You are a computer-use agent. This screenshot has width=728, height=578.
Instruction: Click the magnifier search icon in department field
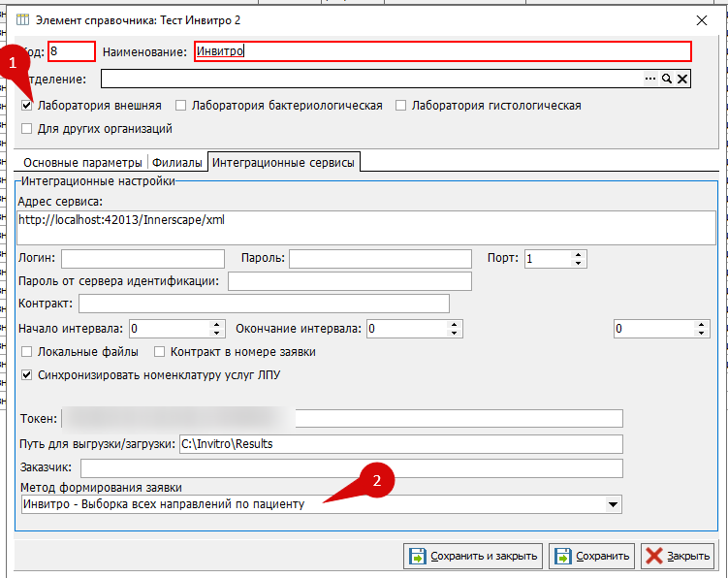pyautogui.click(x=667, y=80)
